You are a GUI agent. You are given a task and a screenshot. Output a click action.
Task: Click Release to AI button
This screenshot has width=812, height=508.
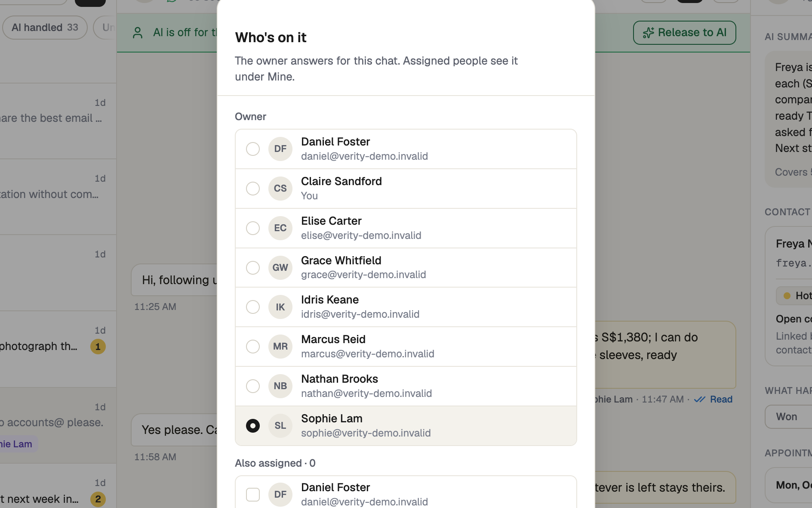[684, 33]
